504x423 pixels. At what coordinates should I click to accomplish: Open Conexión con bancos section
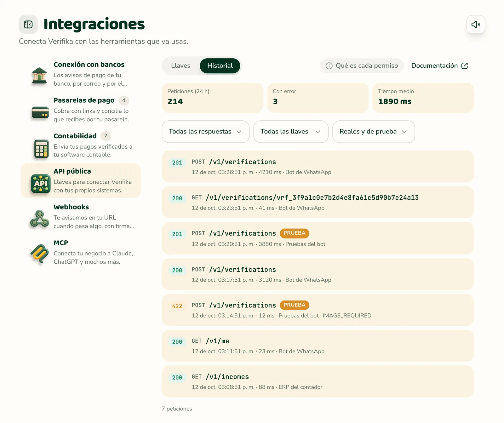(x=81, y=74)
